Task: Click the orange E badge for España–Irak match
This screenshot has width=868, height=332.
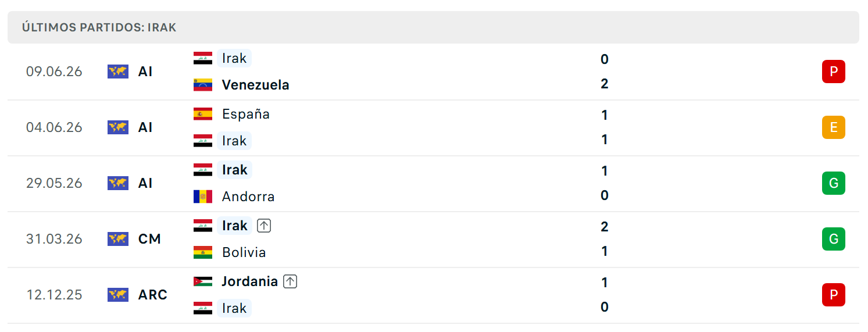Action: (x=833, y=127)
